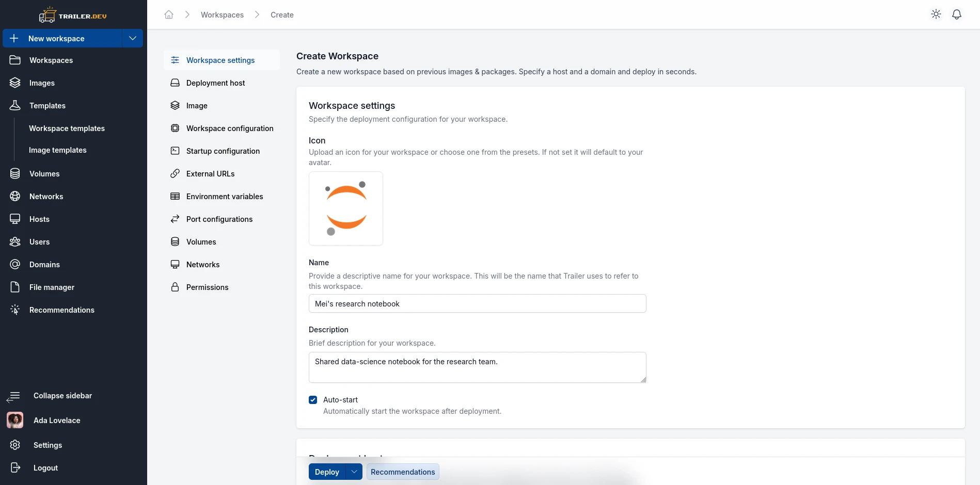Click the Recommendations button near Deploy
980x485 pixels.
(403, 472)
